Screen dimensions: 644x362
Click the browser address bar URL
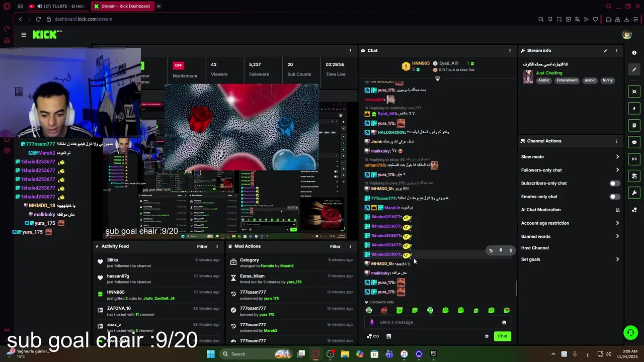pos(83,19)
